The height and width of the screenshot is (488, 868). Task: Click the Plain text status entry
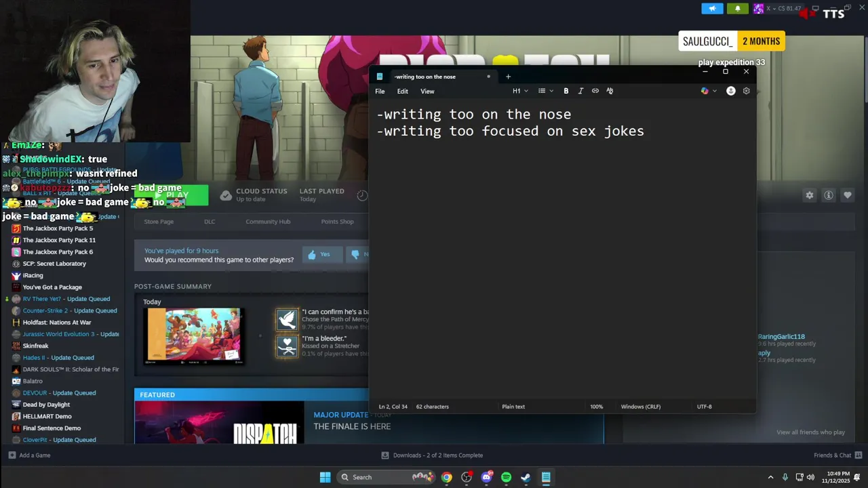click(x=513, y=407)
